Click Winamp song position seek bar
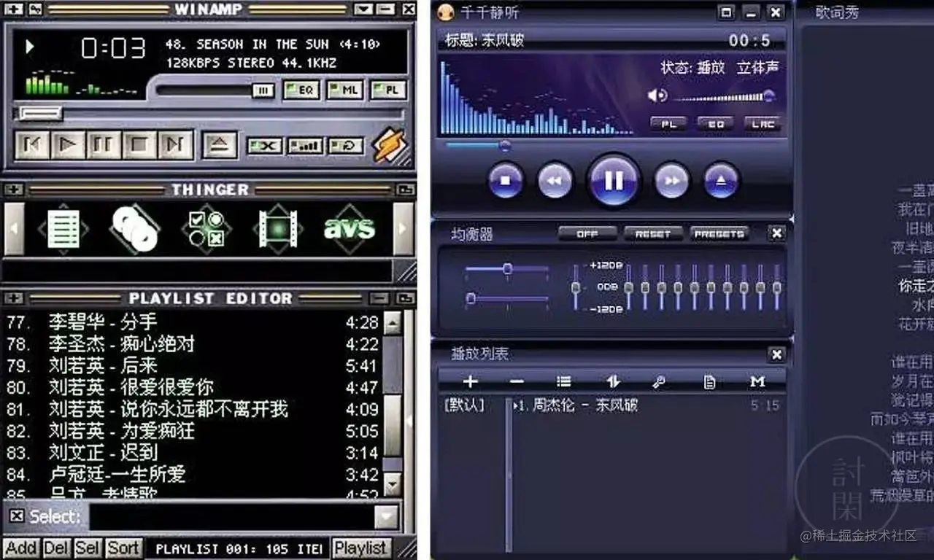The width and height of the screenshot is (934, 560). coord(209,114)
